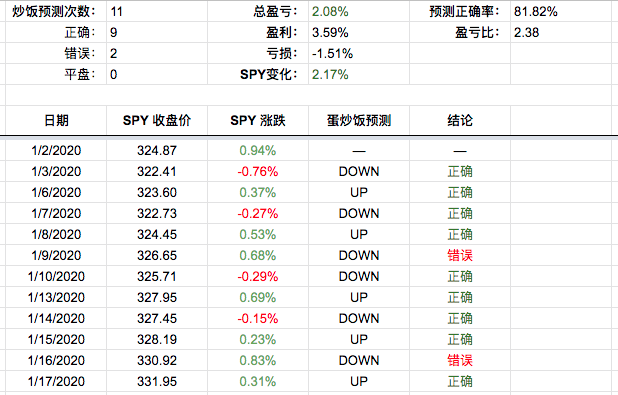The width and height of the screenshot is (618, 395).
Task: Click the 结论 header cell
Action: pyautogui.click(x=460, y=120)
